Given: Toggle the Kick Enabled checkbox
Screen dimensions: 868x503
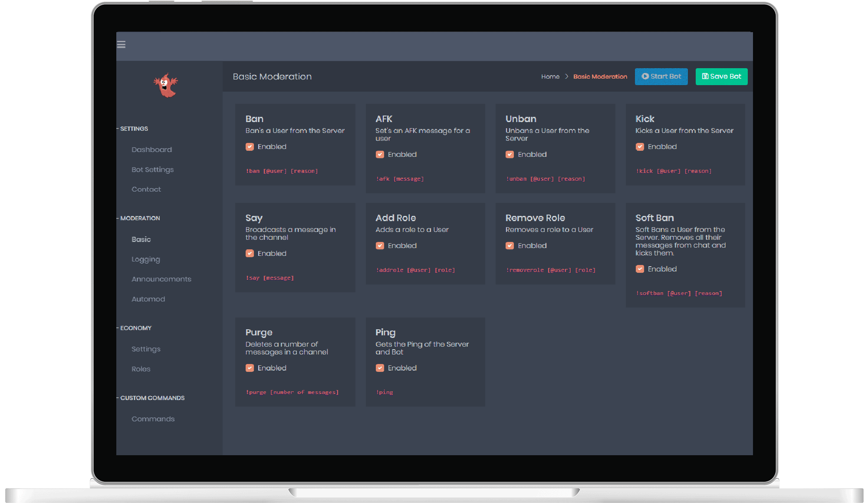Looking at the screenshot, I should [640, 147].
